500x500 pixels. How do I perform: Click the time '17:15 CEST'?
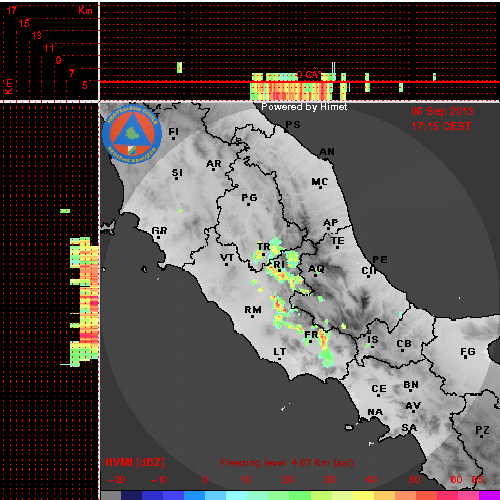coord(441,126)
